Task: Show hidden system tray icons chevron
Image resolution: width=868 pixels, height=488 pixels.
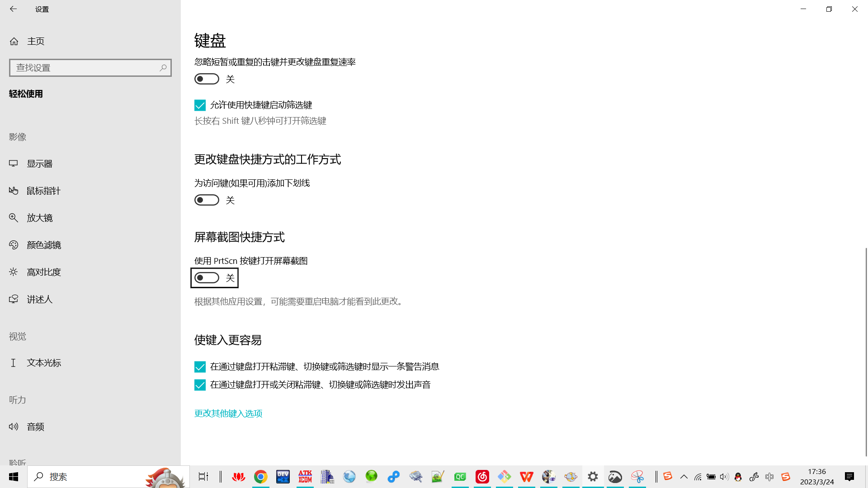Action: [x=684, y=477]
